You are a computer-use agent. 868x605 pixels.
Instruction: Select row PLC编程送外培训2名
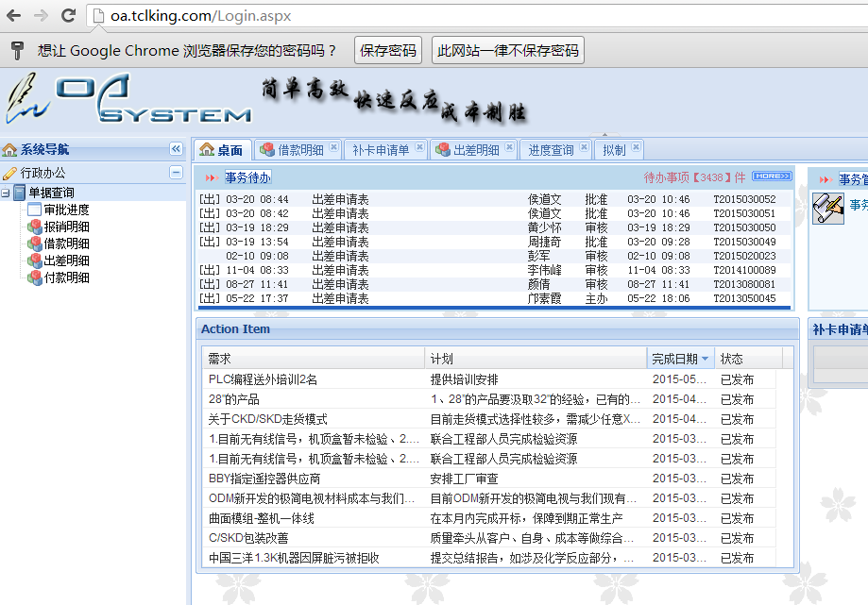489,379
